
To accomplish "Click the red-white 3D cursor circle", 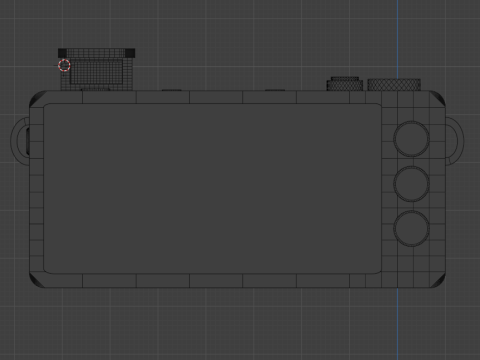I will pyautogui.click(x=64, y=65).
